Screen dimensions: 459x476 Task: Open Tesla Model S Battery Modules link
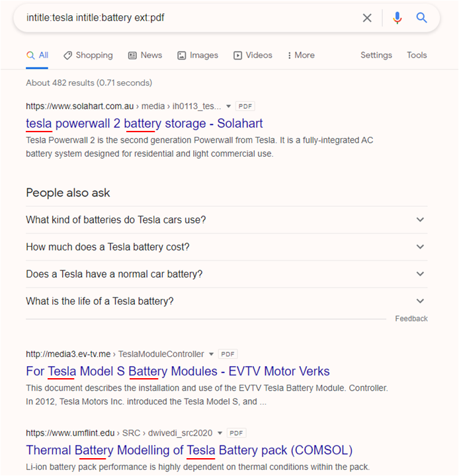click(178, 372)
